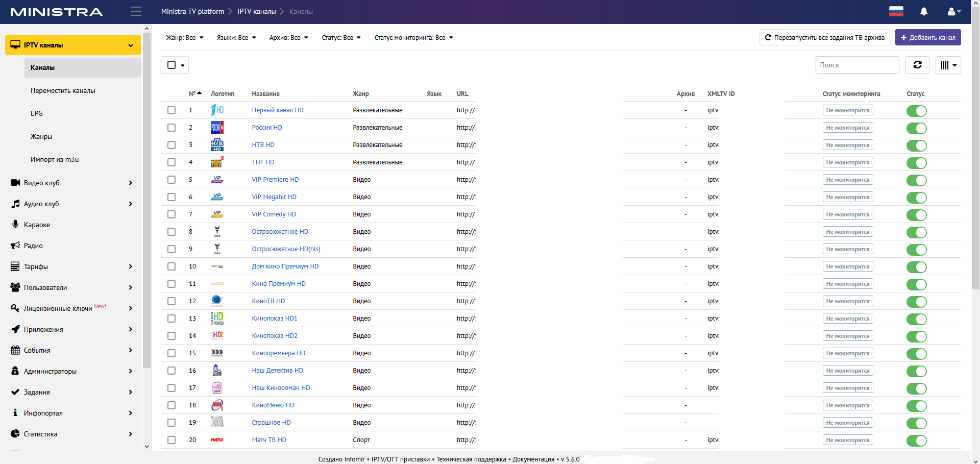This screenshot has height=464, width=980.
Task: Open the Архив filter dropdown
Action: point(289,38)
